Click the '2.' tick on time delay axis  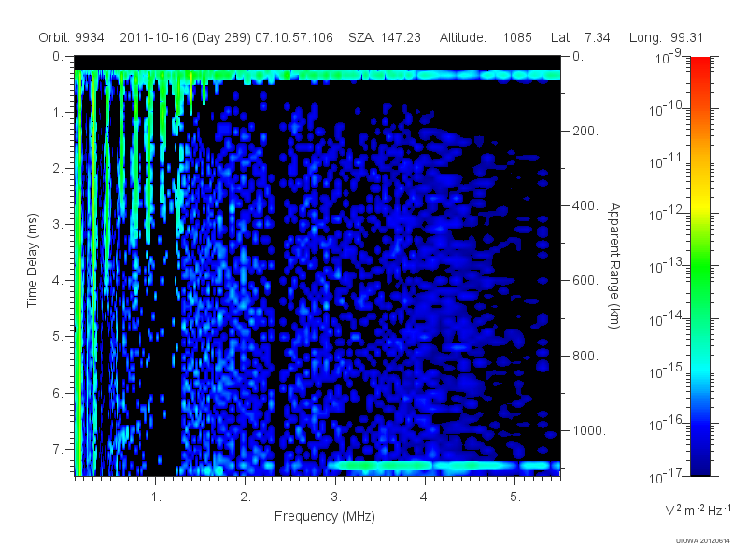pyautogui.click(x=58, y=169)
